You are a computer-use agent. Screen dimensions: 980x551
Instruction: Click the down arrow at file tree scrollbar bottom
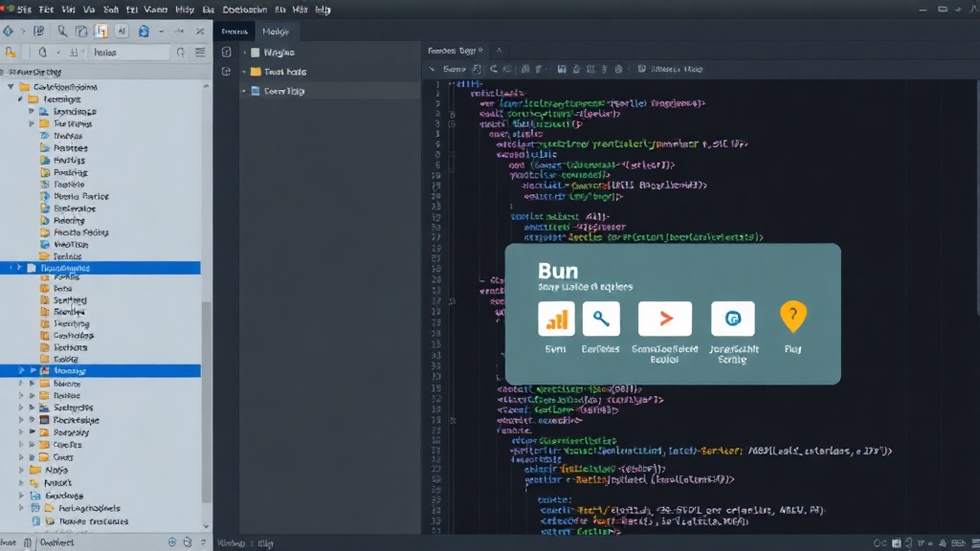pos(207,526)
